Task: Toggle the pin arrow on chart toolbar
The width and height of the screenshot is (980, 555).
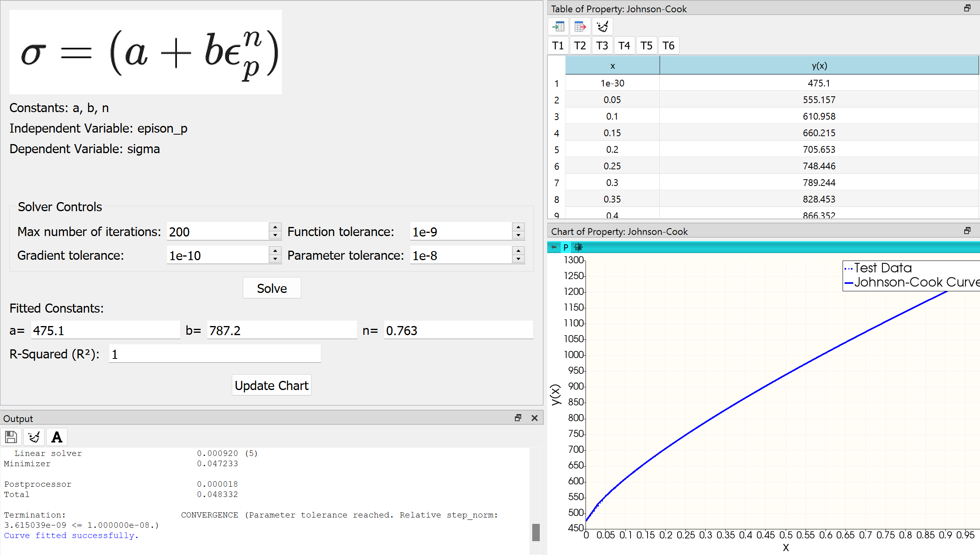Action: pos(554,247)
